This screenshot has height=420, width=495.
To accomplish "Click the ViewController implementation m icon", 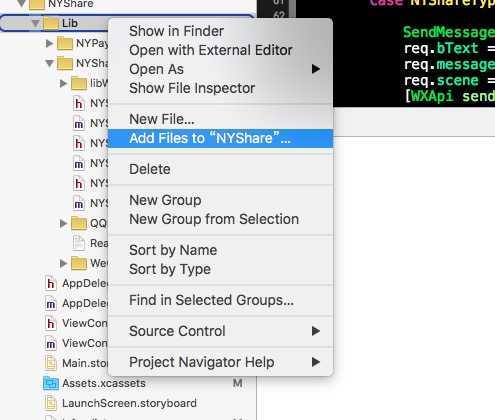I will [x=51, y=343].
